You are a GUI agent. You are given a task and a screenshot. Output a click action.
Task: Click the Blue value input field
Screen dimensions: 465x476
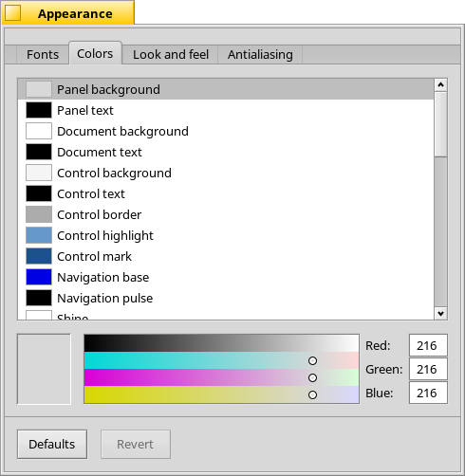point(428,393)
